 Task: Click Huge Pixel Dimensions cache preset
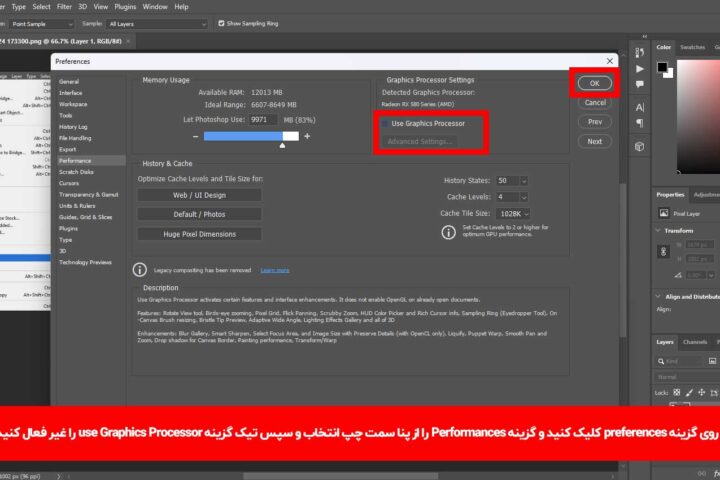coord(199,234)
